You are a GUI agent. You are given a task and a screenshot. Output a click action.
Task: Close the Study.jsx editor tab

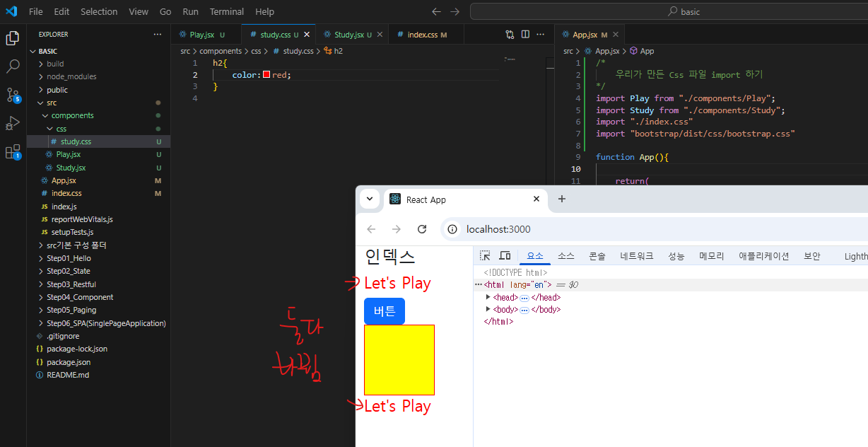pyautogui.click(x=380, y=34)
